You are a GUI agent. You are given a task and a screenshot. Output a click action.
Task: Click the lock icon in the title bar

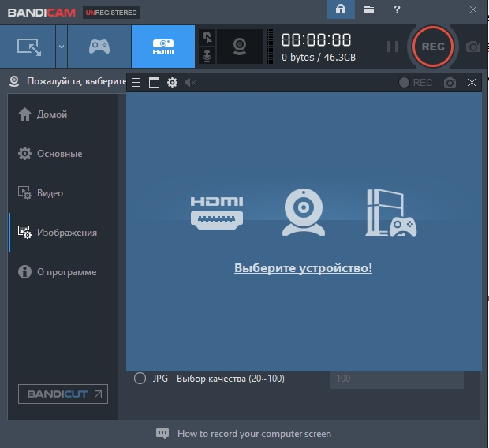[341, 9]
